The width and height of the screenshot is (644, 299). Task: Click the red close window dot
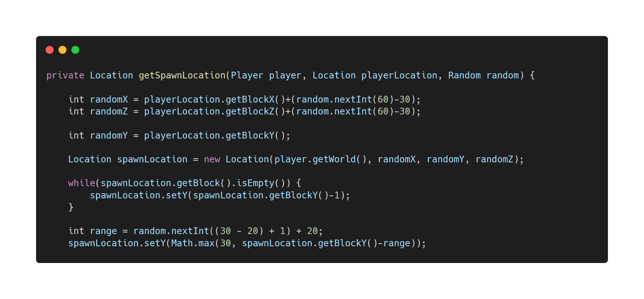[50, 50]
